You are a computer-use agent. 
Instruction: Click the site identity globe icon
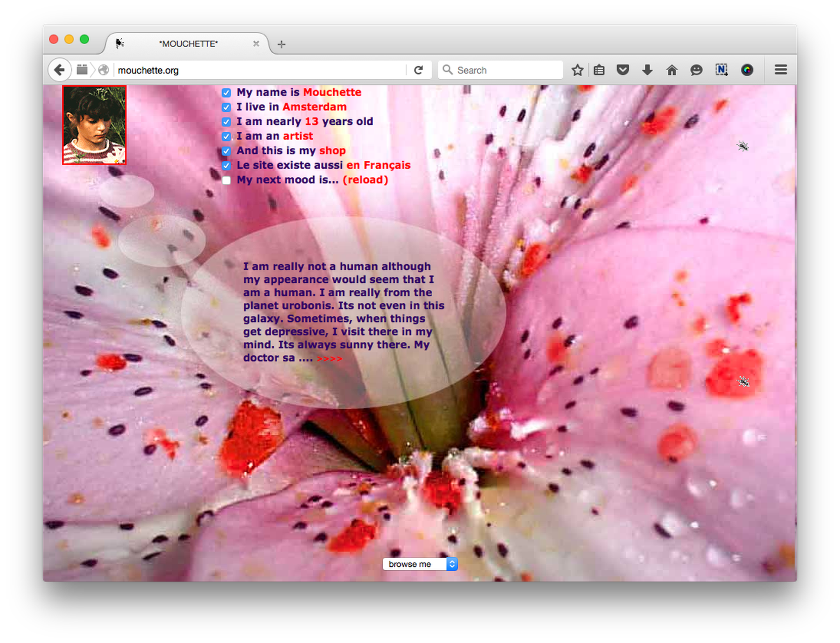104,70
